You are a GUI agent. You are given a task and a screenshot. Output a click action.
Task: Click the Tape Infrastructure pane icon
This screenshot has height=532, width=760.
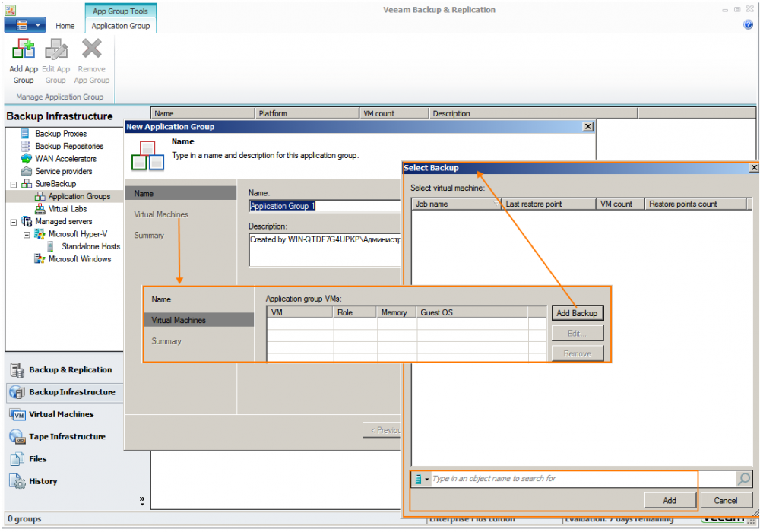click(x=17, y=436)
